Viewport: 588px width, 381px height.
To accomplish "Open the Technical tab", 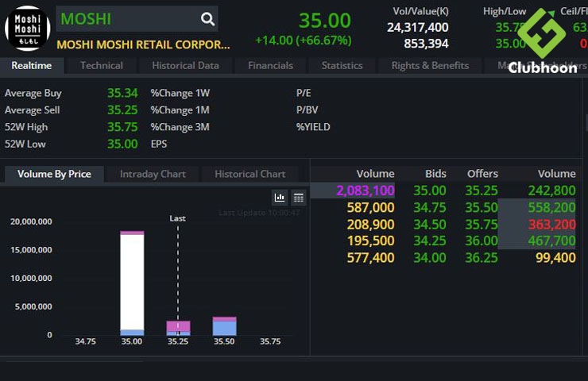I will [x=101, y=66].
